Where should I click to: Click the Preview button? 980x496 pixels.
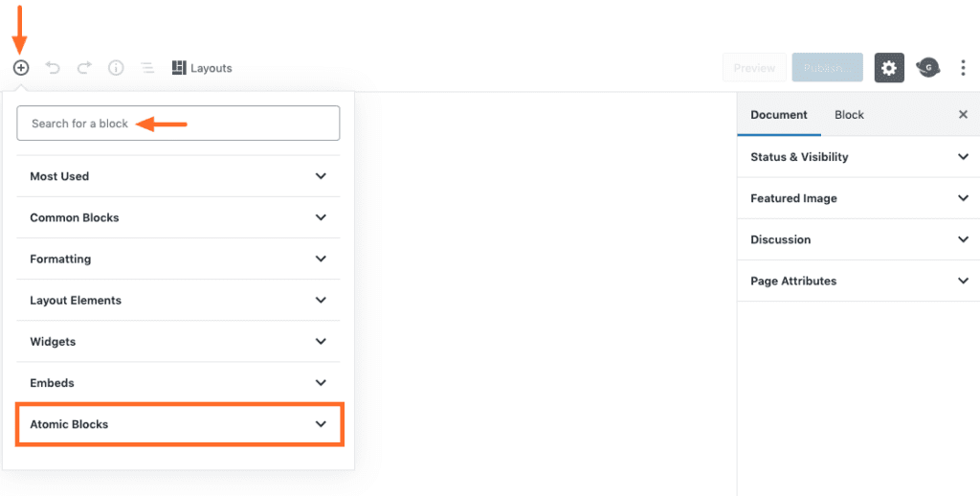coord(754,68)
